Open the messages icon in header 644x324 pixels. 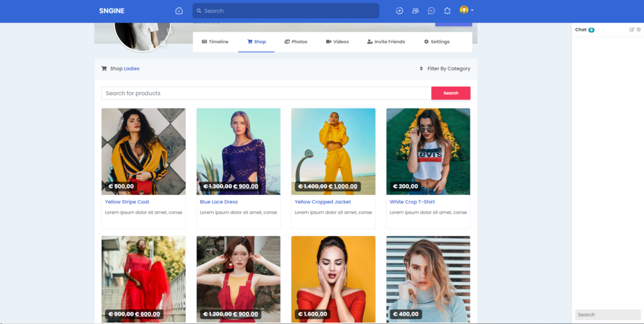click(x=431, y=11)
